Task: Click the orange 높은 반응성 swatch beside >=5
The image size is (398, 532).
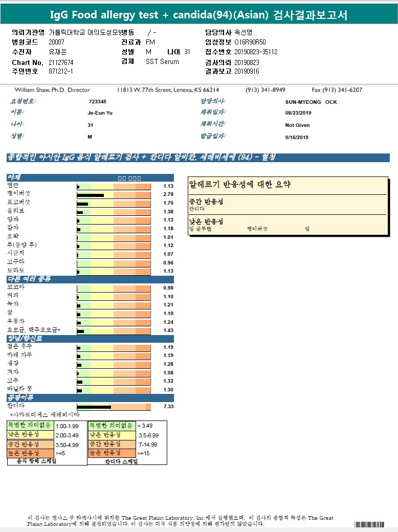Action: pyautogui.click(x=31, y=453)
